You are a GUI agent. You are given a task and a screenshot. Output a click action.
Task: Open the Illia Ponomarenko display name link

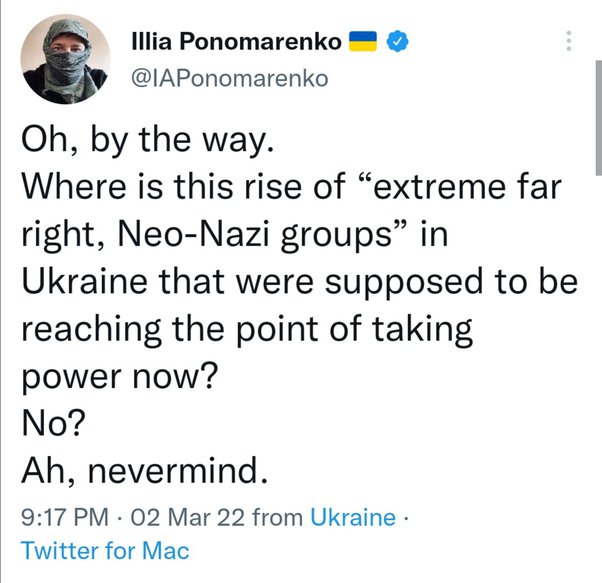tap(238, 41)
